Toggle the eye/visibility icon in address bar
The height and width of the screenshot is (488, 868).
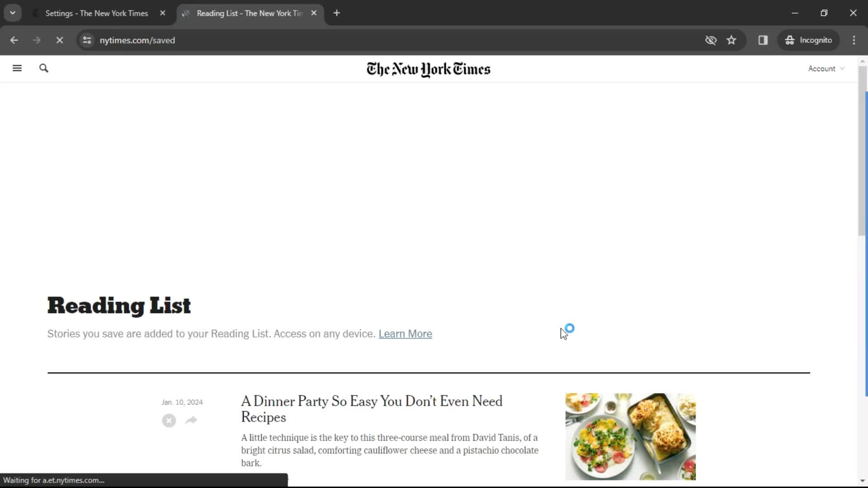click(711, 40)
